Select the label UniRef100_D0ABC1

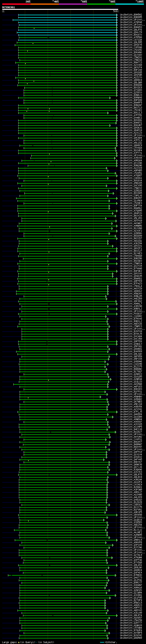click(131, 118)
